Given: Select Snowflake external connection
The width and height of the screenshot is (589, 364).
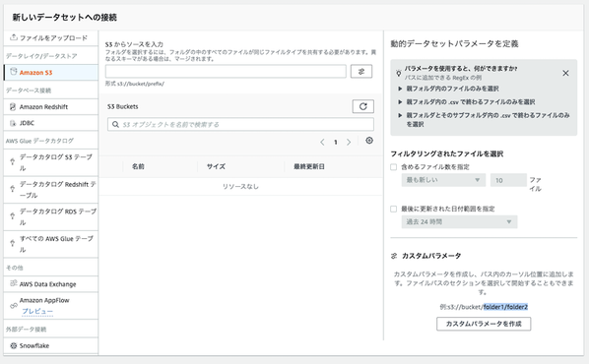Looking at the screenshot, I should click(x=50, y=345).
